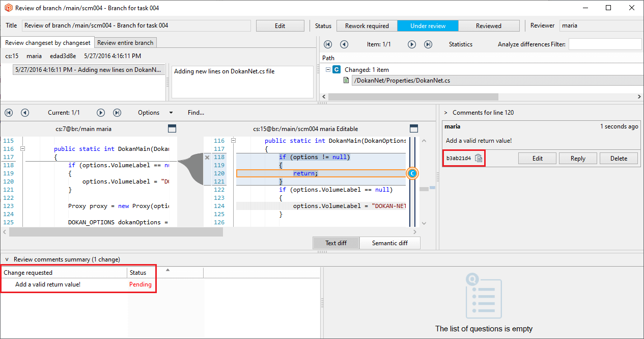This screenshot has height=339, width=644.
Task: Go to previous difference in diff viewer
Action: pos(25,113)
